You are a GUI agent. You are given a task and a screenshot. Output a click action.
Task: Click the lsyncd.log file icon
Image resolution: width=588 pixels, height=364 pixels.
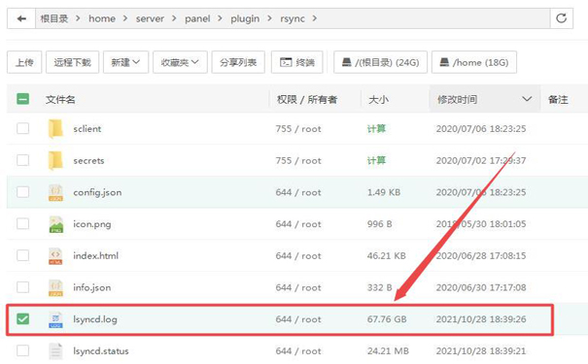tap(55, 319)
